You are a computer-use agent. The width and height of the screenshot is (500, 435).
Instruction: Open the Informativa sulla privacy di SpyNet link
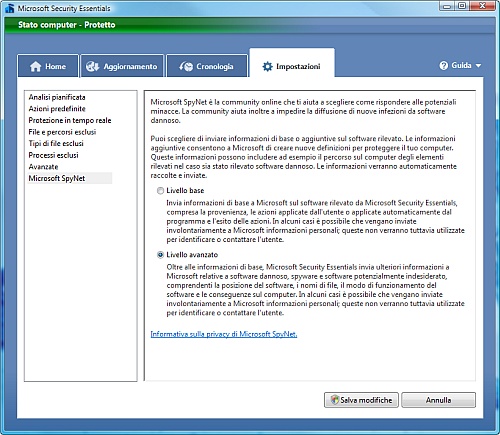click(224, 334)
